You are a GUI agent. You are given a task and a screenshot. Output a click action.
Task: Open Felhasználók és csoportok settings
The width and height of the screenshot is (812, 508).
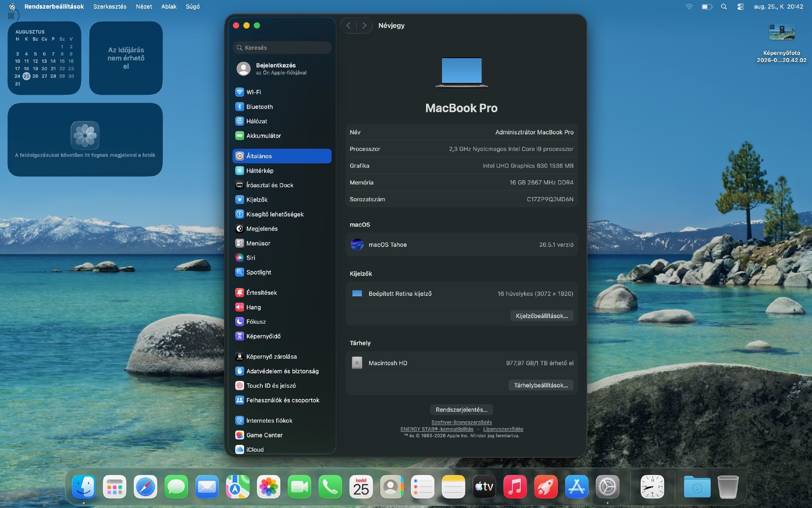point(282,400)
